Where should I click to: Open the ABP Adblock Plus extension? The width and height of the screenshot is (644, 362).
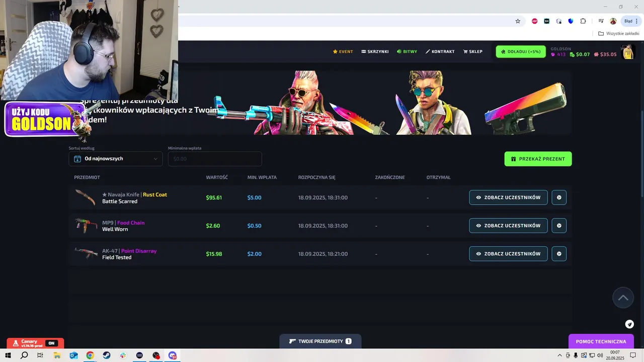(535, 21)
